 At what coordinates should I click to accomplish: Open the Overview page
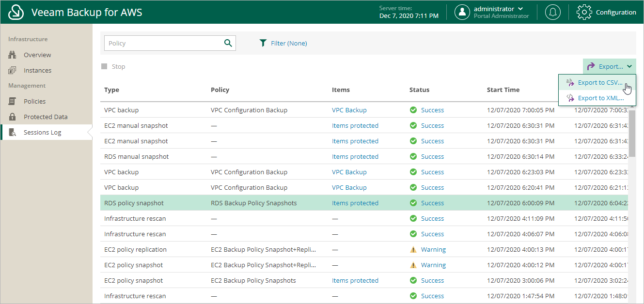(37, 55)
